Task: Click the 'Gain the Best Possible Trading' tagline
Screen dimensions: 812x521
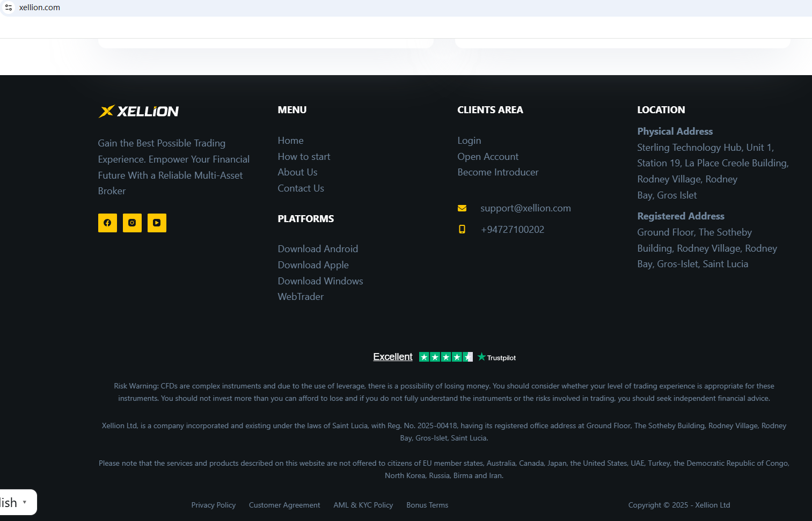Action: pyautogui.click(x=174, y=167)
